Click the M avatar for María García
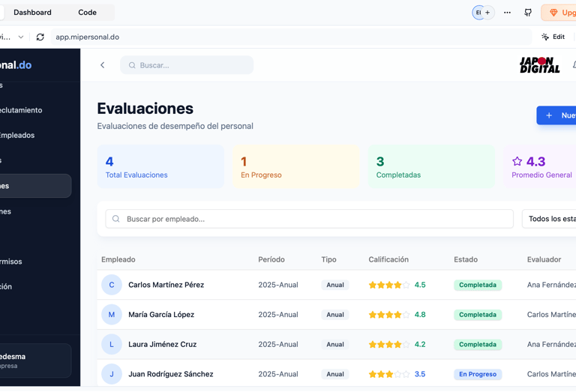 [112, 315]
